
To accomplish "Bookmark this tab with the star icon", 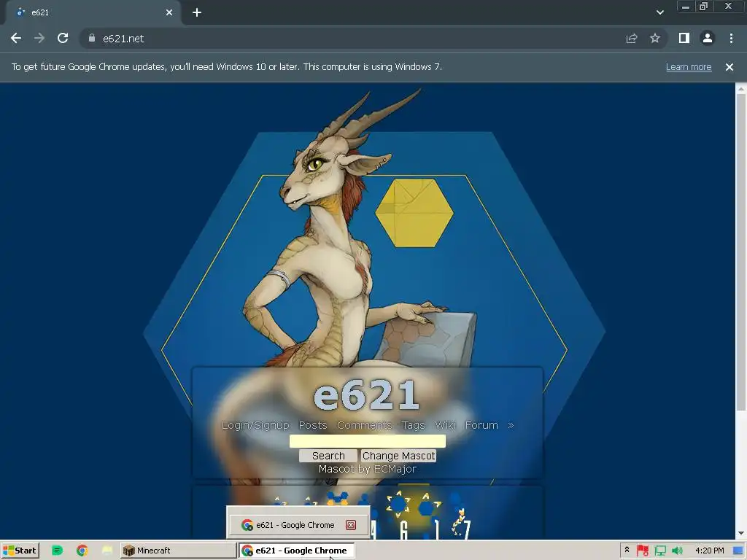I will pos(655,38).
